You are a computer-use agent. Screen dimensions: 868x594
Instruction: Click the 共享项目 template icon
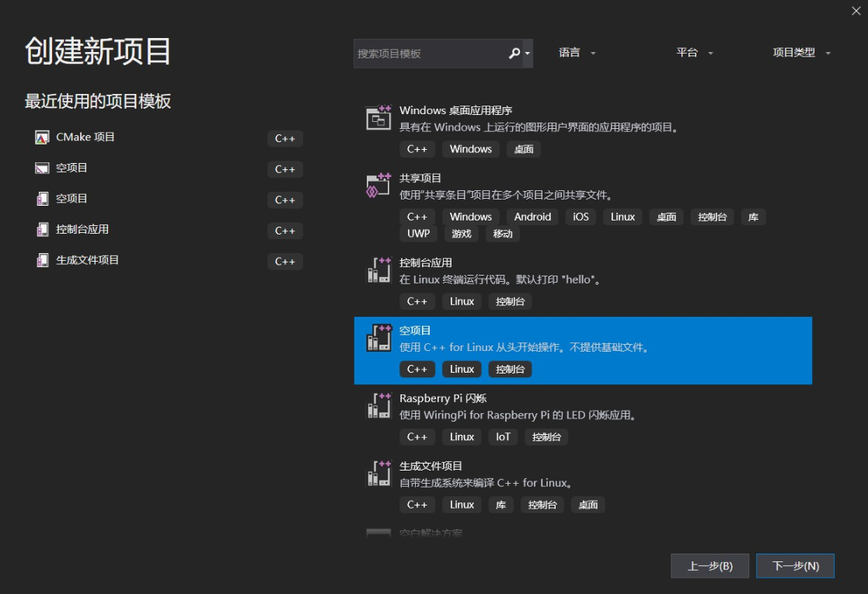tap(378, 186)
